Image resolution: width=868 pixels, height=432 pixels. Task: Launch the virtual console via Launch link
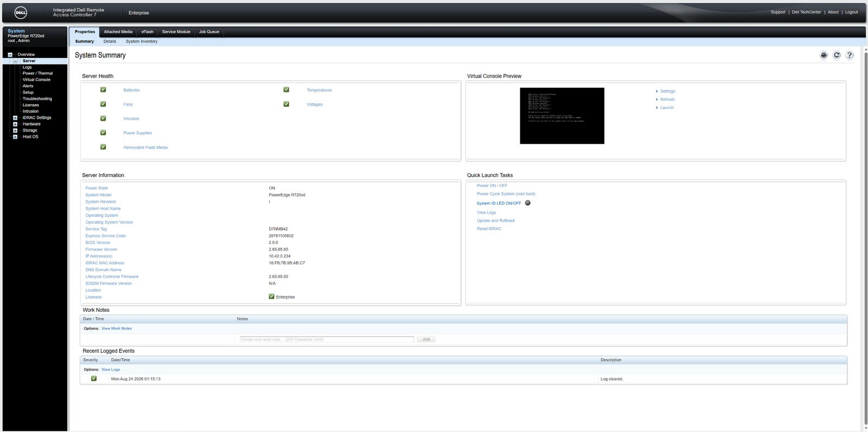[x=667, y=108]
